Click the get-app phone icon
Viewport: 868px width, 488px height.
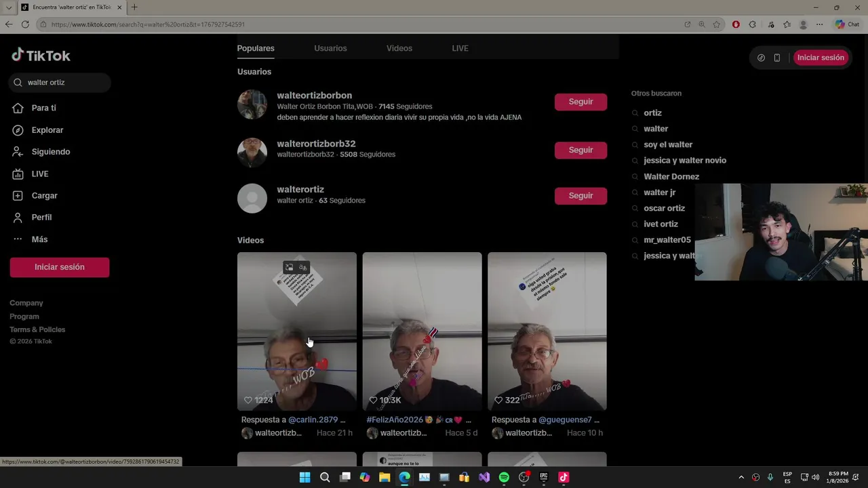click(x=777, y=58)
